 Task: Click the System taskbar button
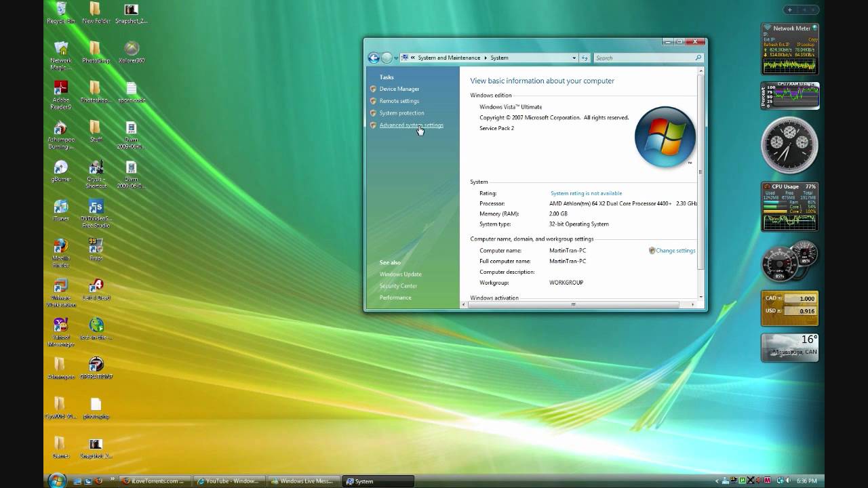(376, 481)
